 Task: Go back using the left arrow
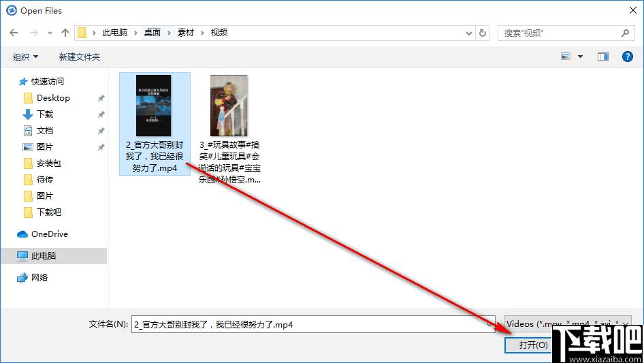tap(14, 33)
